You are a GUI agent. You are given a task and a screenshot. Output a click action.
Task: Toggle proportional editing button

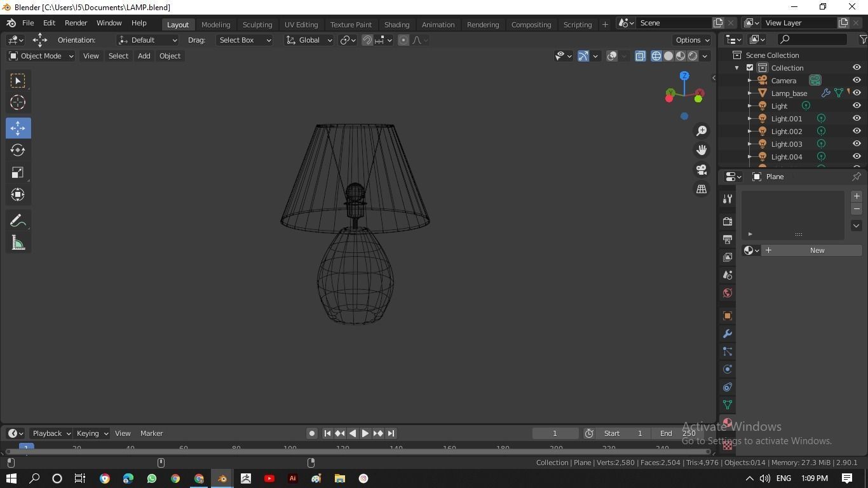pos(403,40)
